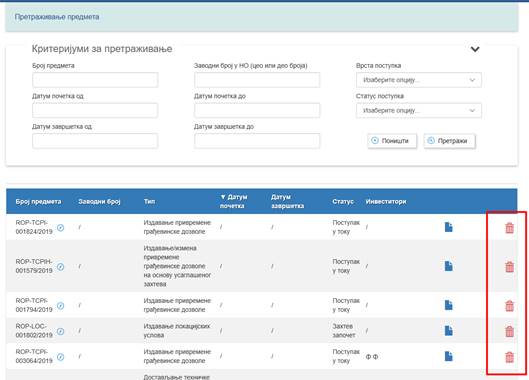Click circle icon beside ROP-TCPIH-001579/2019
The image size is (529, 380).
pyautogui.click(x=60, y=267)
